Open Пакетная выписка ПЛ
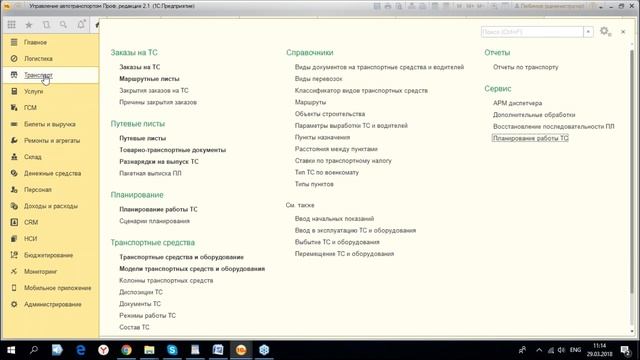This screenshot has width=640, height=360. pos(150,173)
